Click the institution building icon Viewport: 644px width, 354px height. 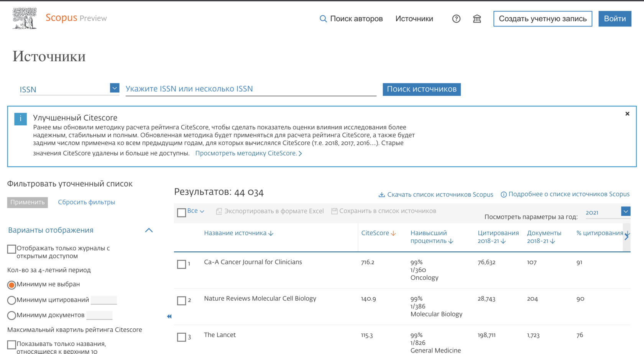477,19
